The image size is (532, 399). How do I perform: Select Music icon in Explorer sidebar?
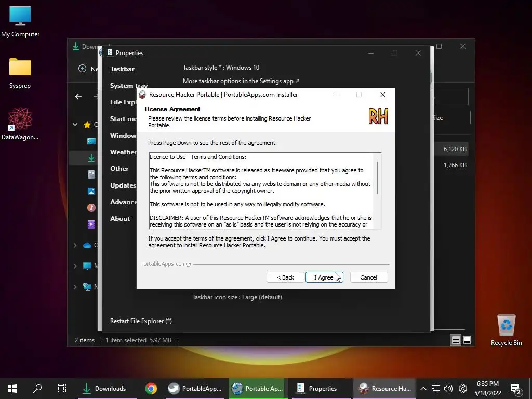pyautogui.click(x=91, y=208)
